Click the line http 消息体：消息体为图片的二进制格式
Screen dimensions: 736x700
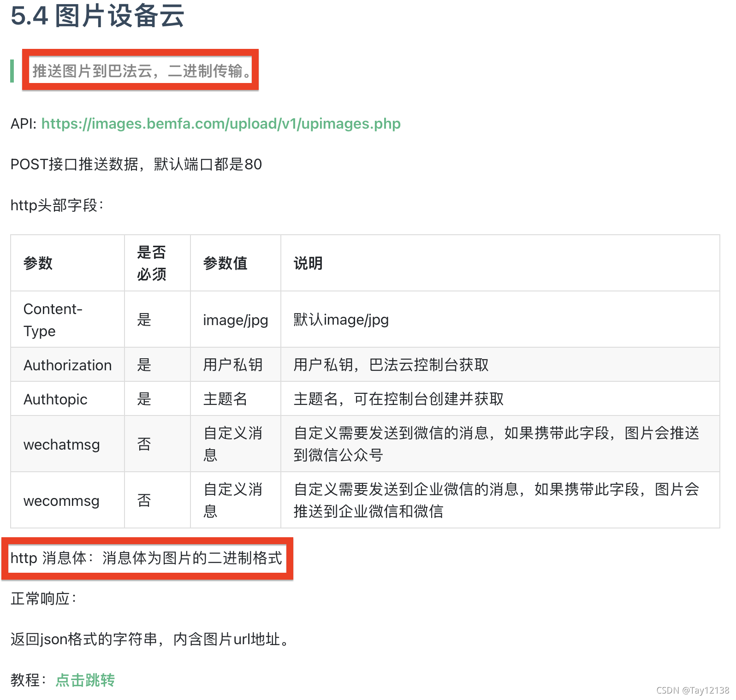[146, 558]
